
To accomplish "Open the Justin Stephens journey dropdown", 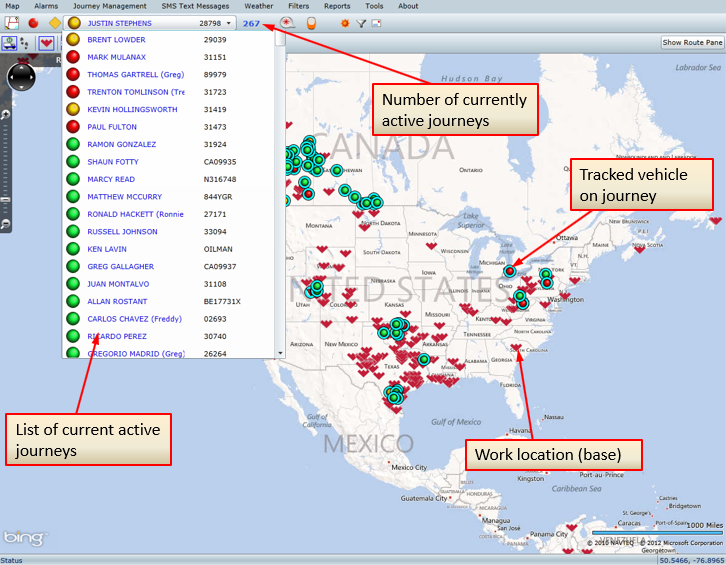I will pos(229,22).
